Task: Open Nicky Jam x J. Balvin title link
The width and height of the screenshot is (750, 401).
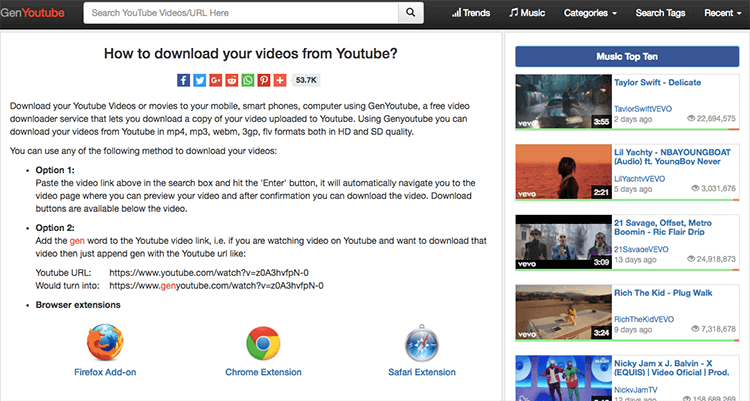Action: 672,368
